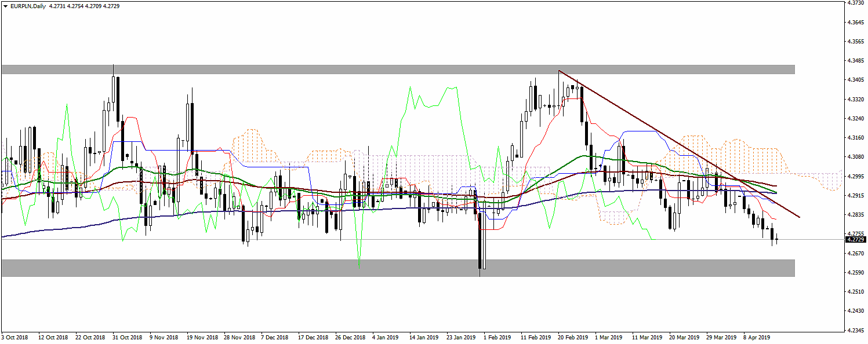Screen dimensions: 868x344
Task: Click the 26 Dec 2018 date label
Action: (x=350, y=337)
